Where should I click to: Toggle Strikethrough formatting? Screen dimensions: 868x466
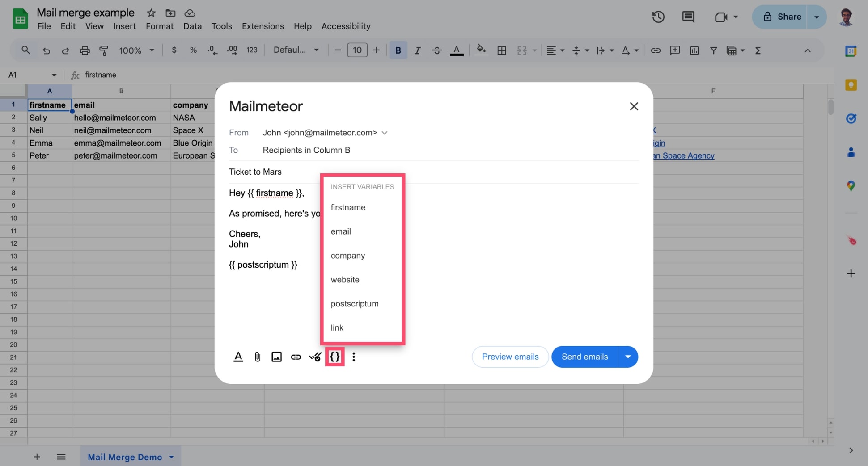(x=436, y=50)
